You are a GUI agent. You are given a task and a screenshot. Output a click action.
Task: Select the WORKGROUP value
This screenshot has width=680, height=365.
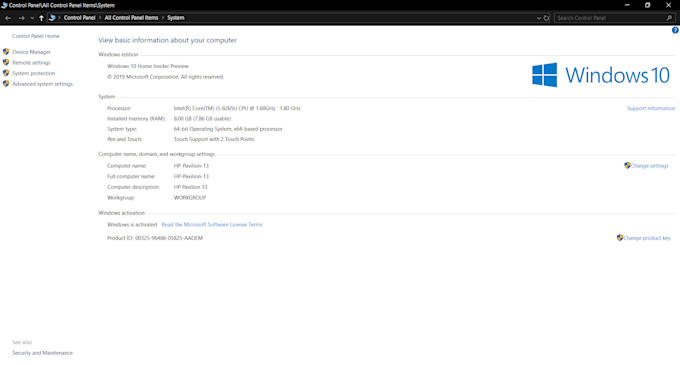coord(190,198)
